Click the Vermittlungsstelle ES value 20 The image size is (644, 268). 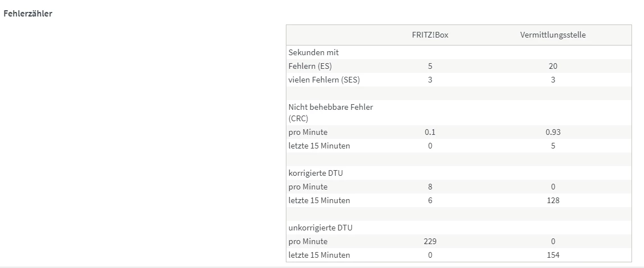553,66
